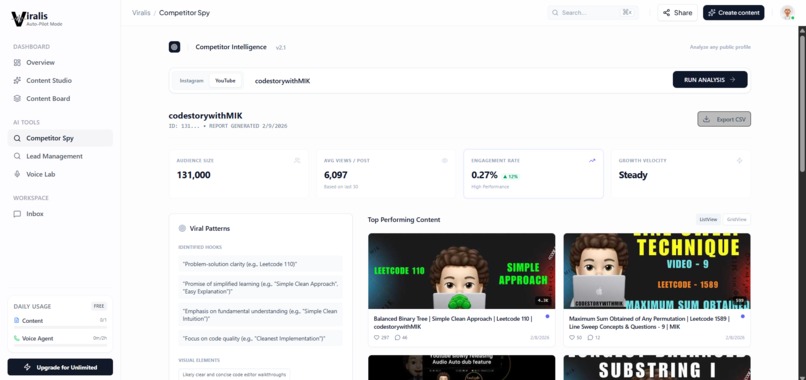Click the Voice Agent usage progress bar
The image size is (806, 380).
point(60,345)
